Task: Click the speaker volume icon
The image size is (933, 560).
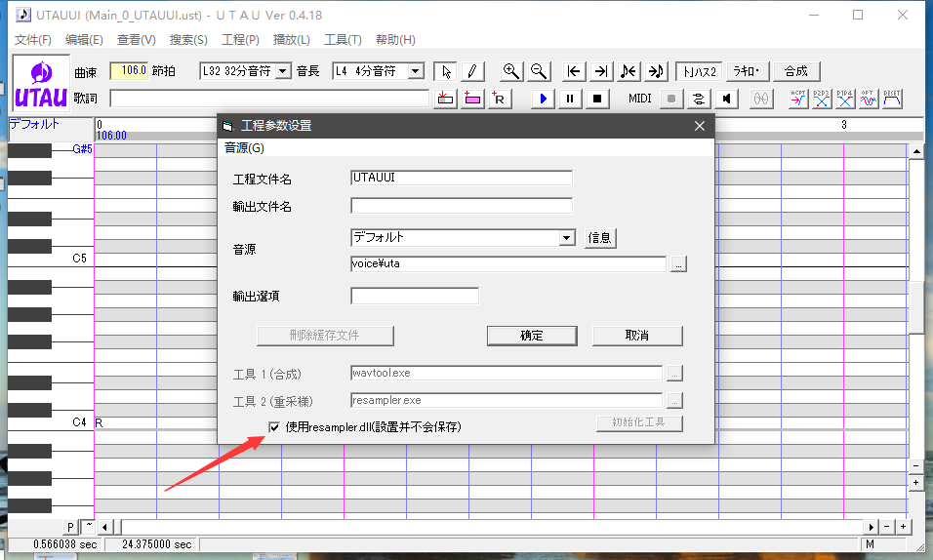Action: 726,99
